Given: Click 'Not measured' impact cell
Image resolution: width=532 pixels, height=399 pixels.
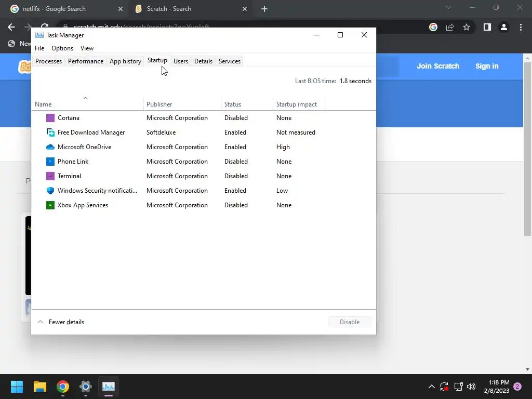Looking at the screenshot, I should [296, 132].
